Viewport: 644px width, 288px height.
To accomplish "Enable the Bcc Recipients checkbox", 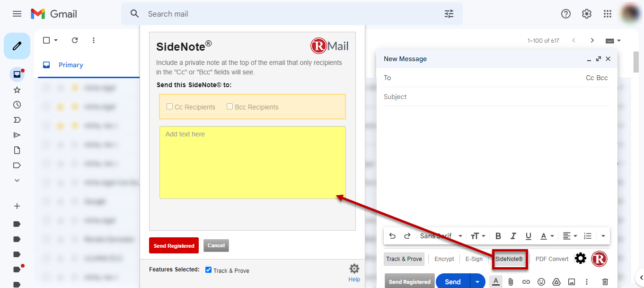I will pyautogui.click(x=229, y=106).
